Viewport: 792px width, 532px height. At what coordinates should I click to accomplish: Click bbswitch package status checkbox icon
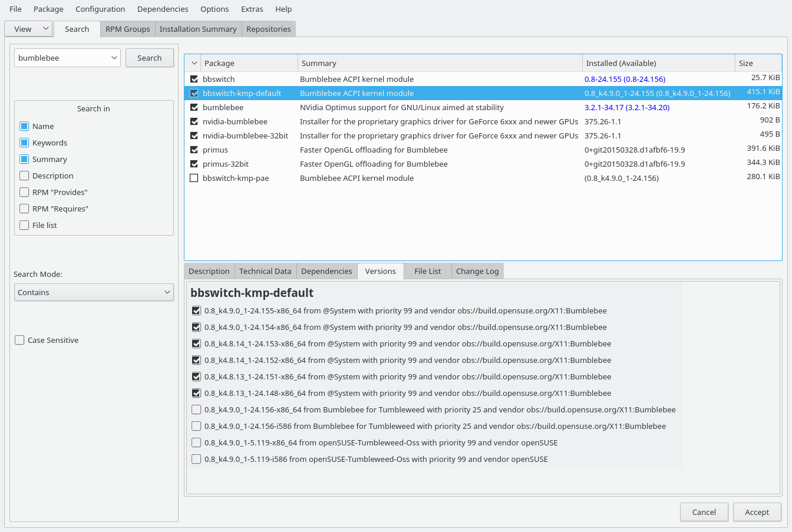pos(194,79)
